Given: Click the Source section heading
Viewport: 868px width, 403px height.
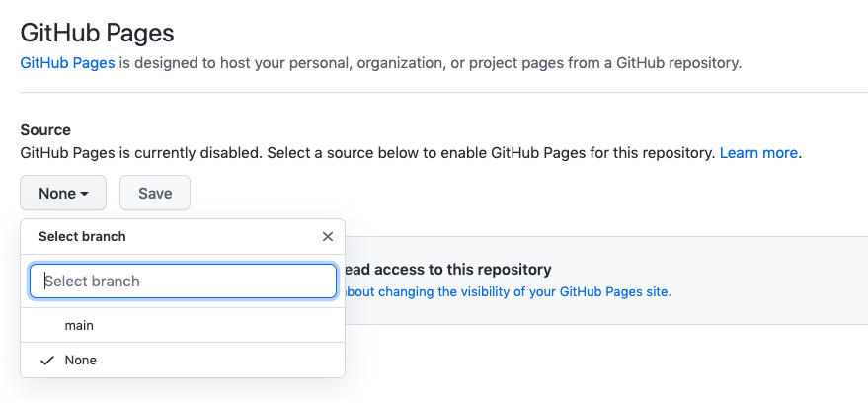Looking at the screenshot, I should click(45, 130).
